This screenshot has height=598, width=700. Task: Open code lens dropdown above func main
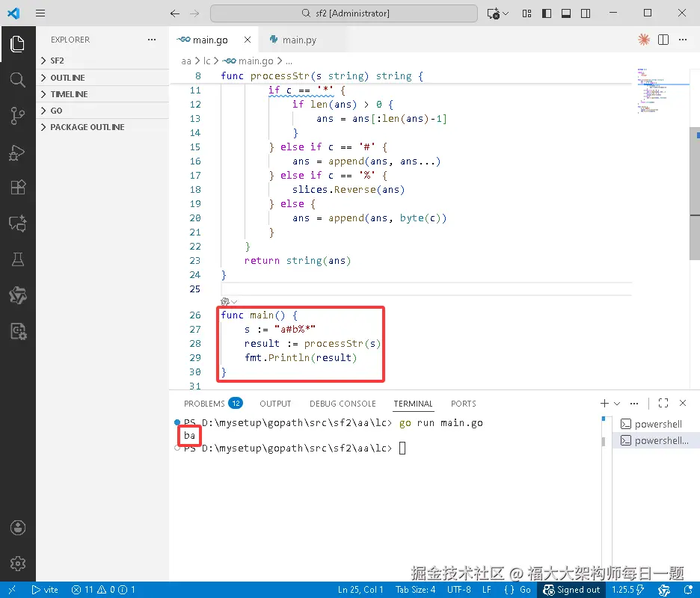pyautogui.click(x=234, y=302)
